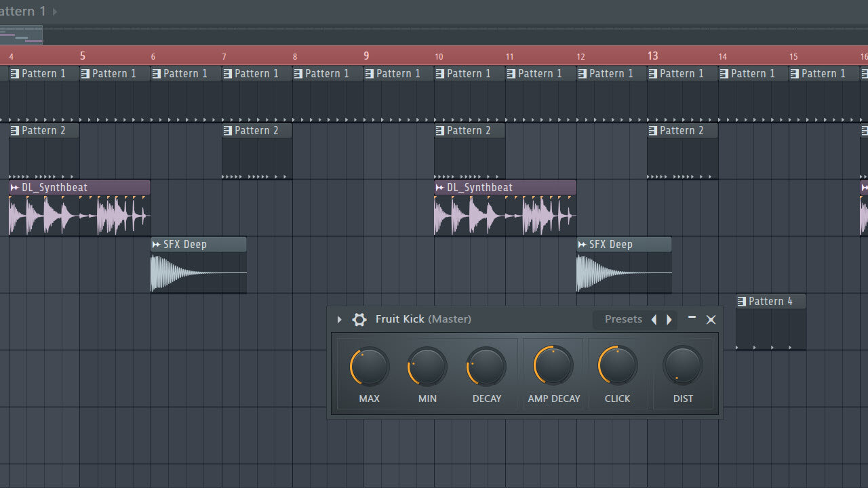Click the DIST knob in Fruit Kick
Viewport: 868px width, 488px height.
click(x=683, y=367)
